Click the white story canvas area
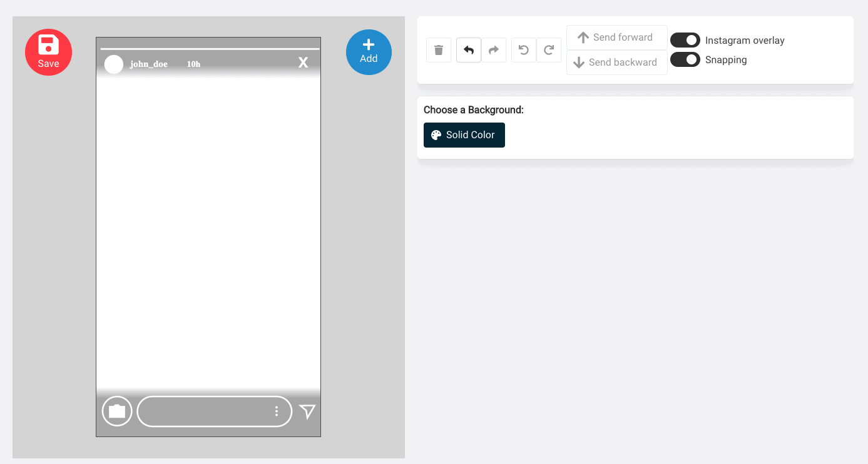 208,236
